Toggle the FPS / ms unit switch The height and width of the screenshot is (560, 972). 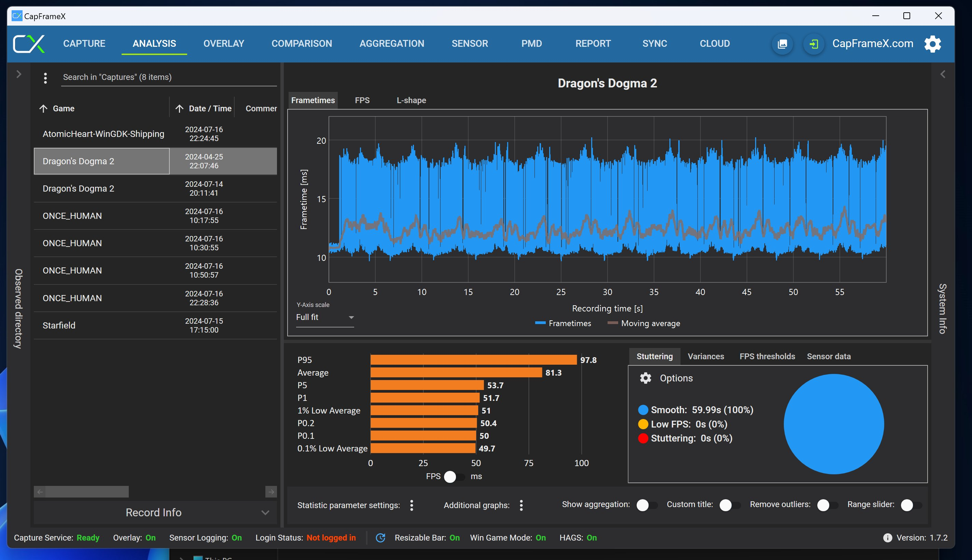pos(455,477)
